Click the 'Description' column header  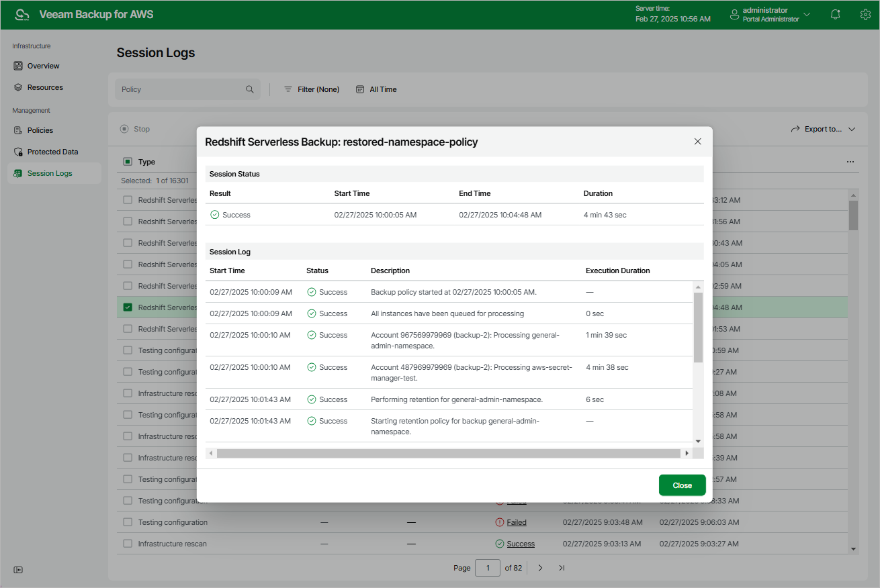[390, 271]
